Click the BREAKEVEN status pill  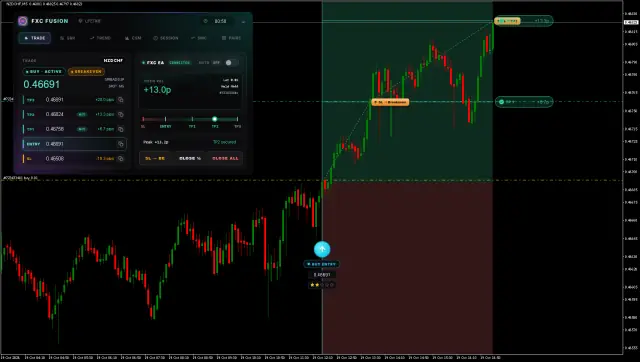(x=86, y=71)
